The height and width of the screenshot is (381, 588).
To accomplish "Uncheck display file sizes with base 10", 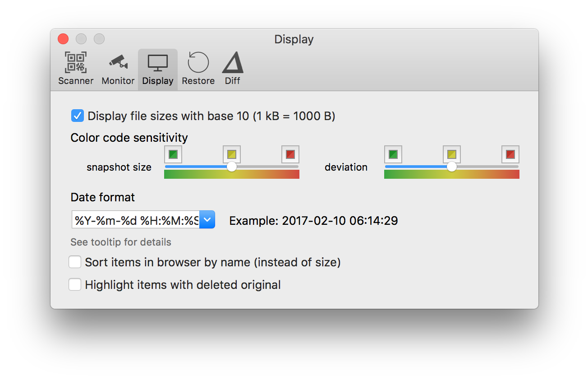I will pos(78,116).
